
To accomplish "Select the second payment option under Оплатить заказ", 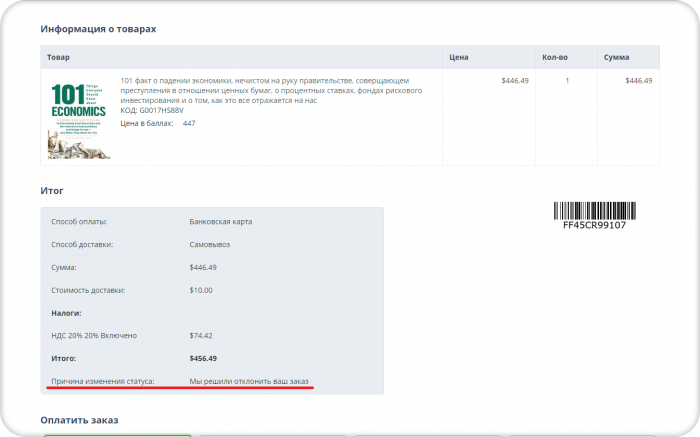I will tap(272, 435).
